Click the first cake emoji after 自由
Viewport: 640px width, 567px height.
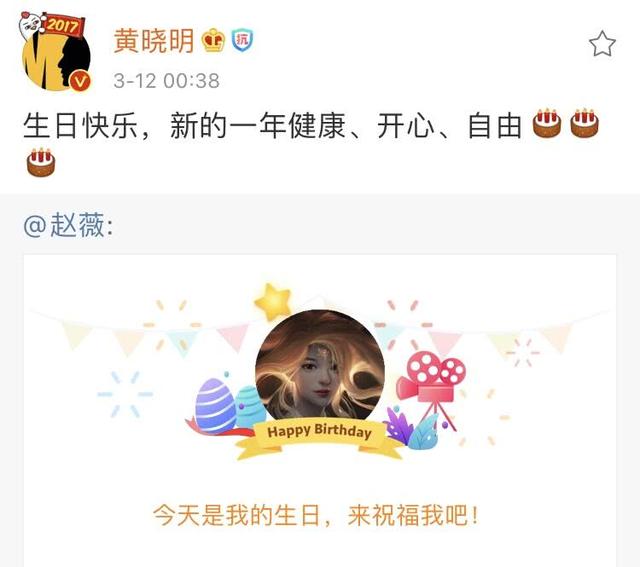pyautogui.click(x=547, y=123)
